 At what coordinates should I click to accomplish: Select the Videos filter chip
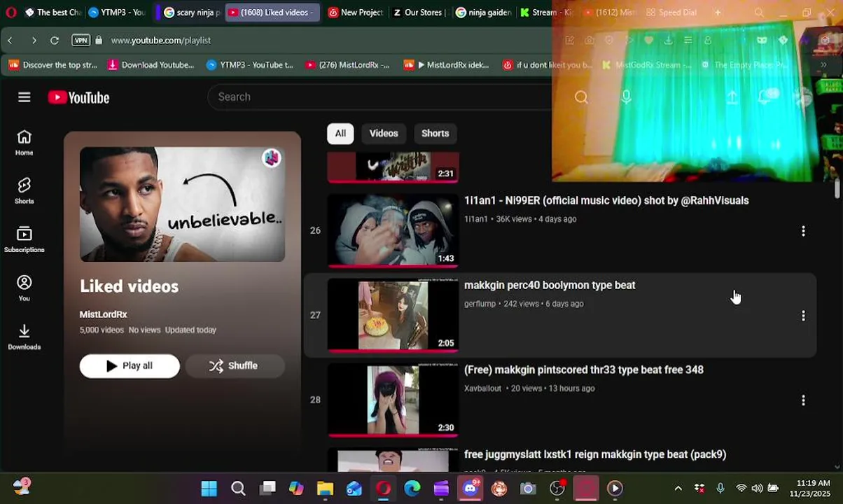[x=384, y=133]
